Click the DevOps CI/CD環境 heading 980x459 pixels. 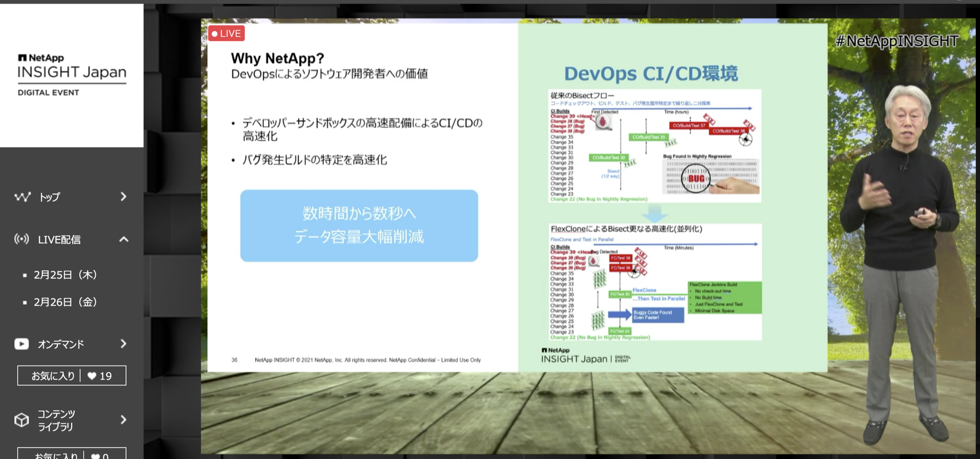(651, 73)
